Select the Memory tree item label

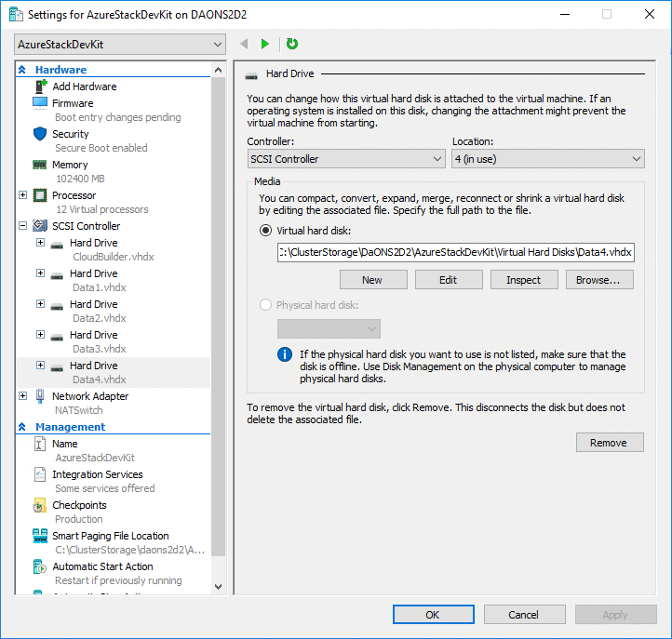[70, 165]
